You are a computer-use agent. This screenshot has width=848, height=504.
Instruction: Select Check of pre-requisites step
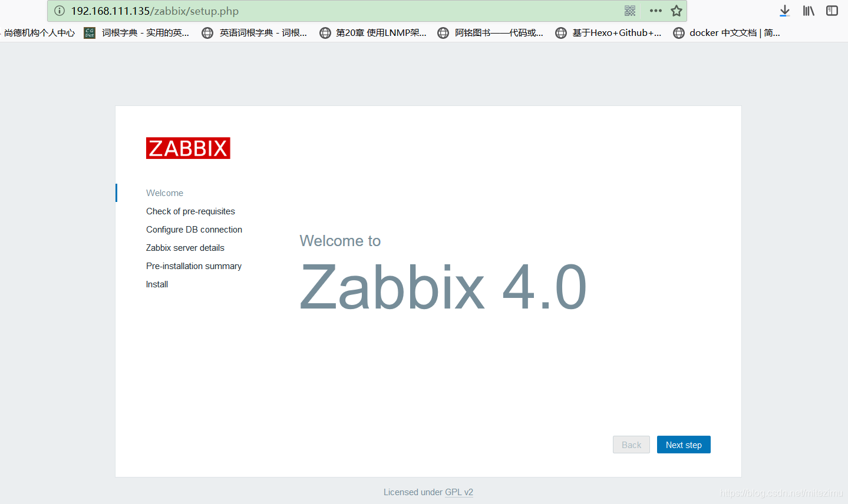tap(190, 211)
